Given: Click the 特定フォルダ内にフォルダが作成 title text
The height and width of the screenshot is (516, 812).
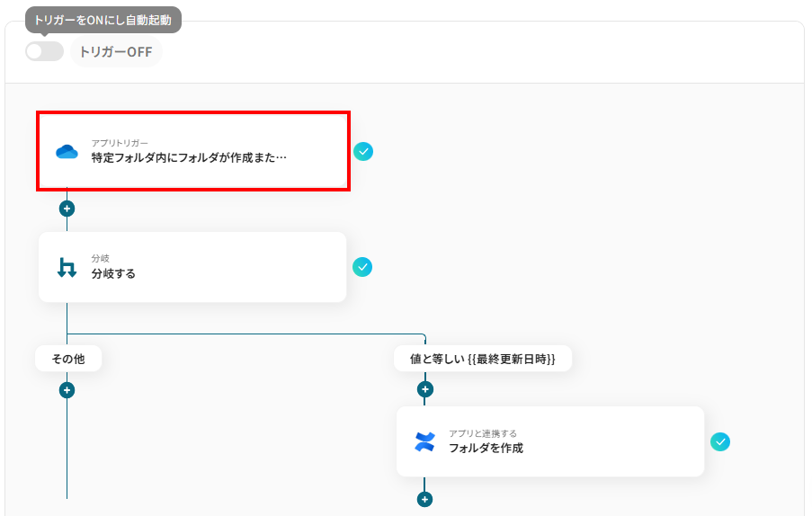Looking at the screenshot, I should pos(189,158).
